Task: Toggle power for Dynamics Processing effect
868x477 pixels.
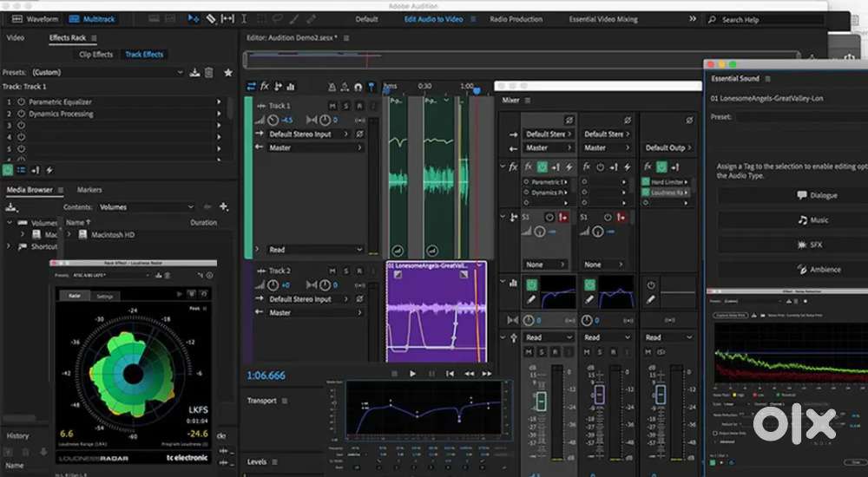Action: [x=21, y=114]
